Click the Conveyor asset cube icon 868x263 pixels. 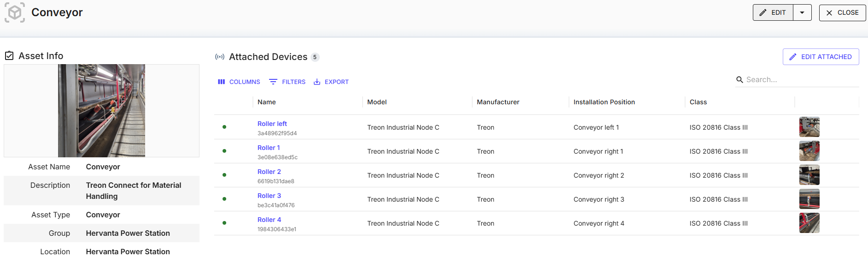(15, 12)
